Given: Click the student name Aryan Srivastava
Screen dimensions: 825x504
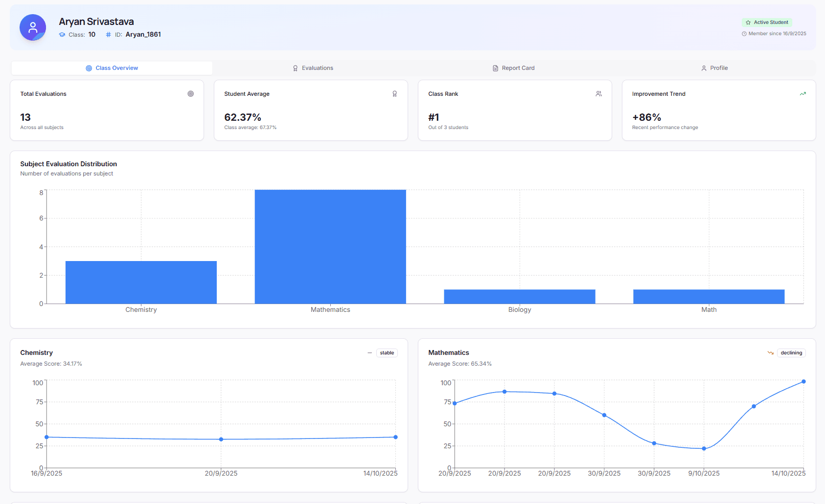Looking at the screenshot, I should pyautogui.click(x=96, y=22).
